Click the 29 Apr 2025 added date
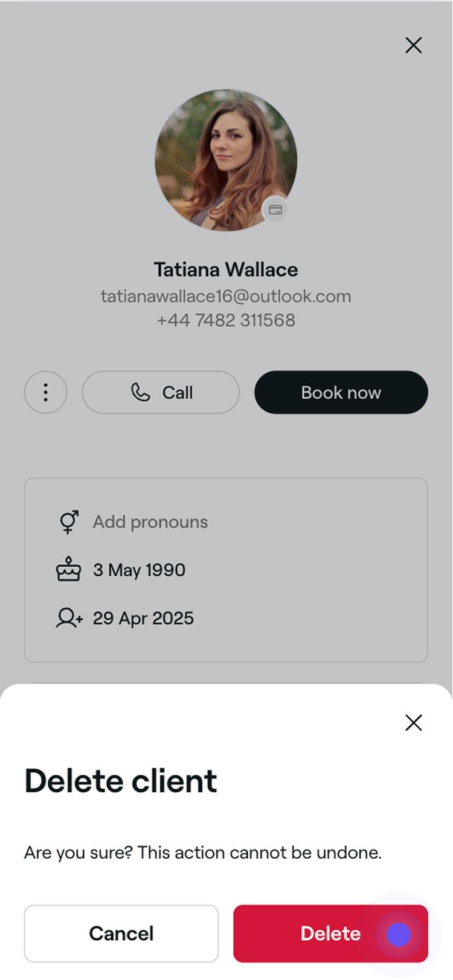This screenshot has height=980, width=453. point(143,618)
